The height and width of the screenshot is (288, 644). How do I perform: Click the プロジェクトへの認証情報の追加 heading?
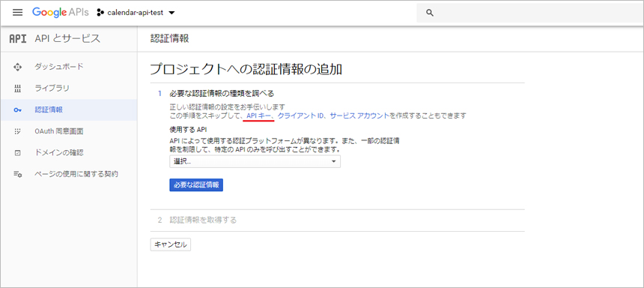pyautogui.click(x=246, y=69)
